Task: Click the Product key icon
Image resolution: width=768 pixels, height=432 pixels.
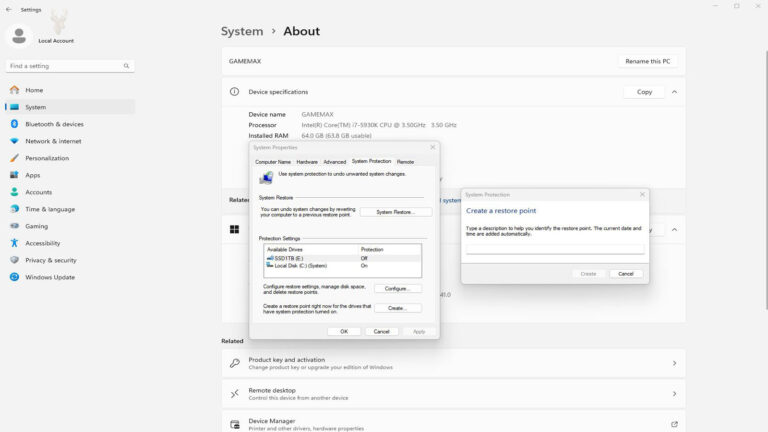Action: tap(235, 363)
